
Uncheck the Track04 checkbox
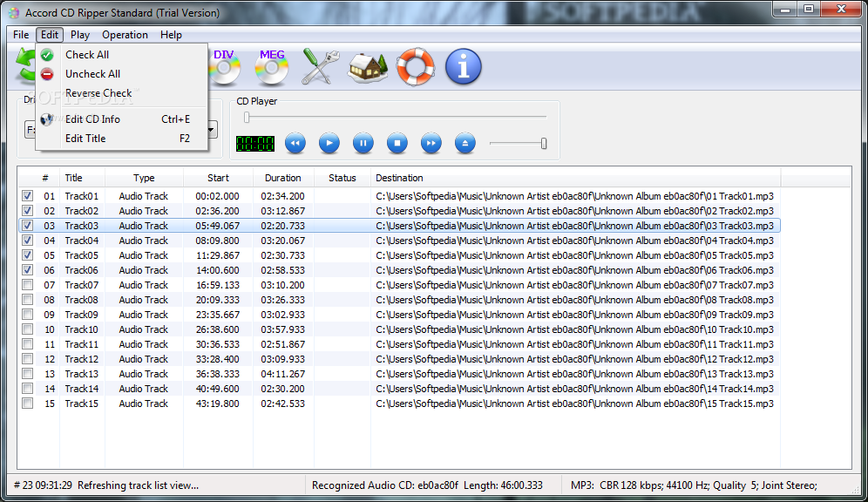(27, 241)
